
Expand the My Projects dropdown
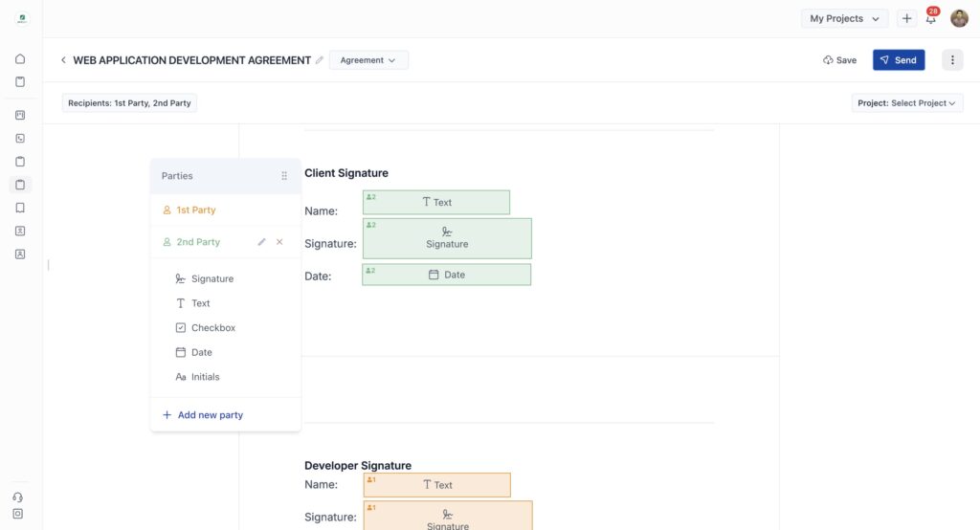point(844,19)
